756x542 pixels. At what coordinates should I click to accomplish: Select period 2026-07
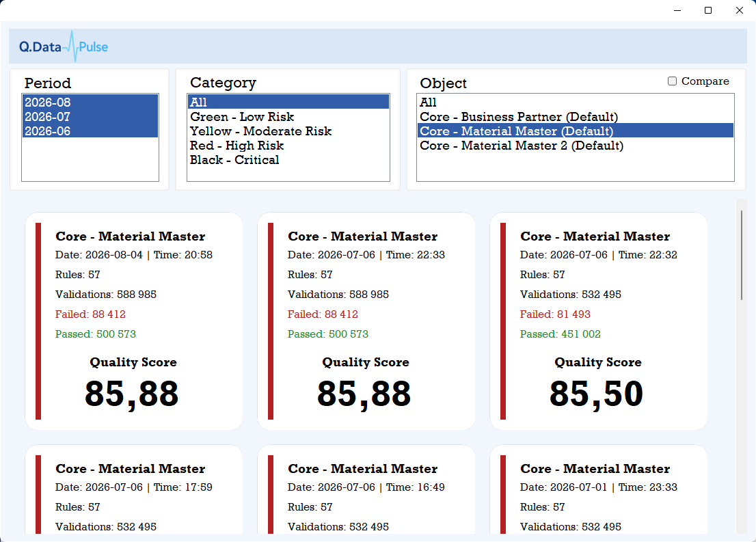90,117
